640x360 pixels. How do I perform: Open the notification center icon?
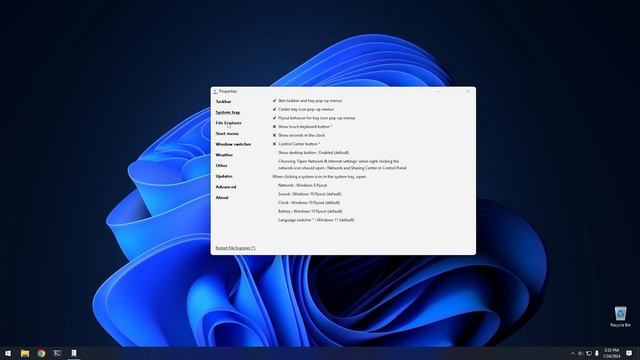[x=629, y=353]
